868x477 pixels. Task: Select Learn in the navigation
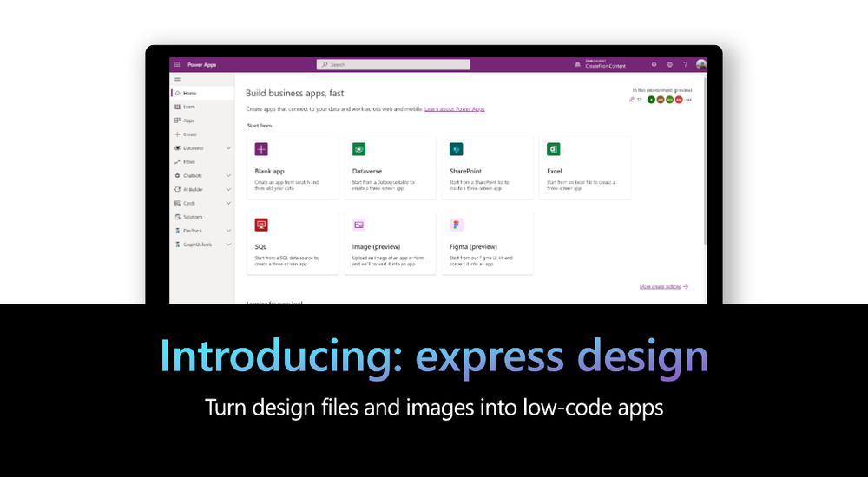coord(202,107)
